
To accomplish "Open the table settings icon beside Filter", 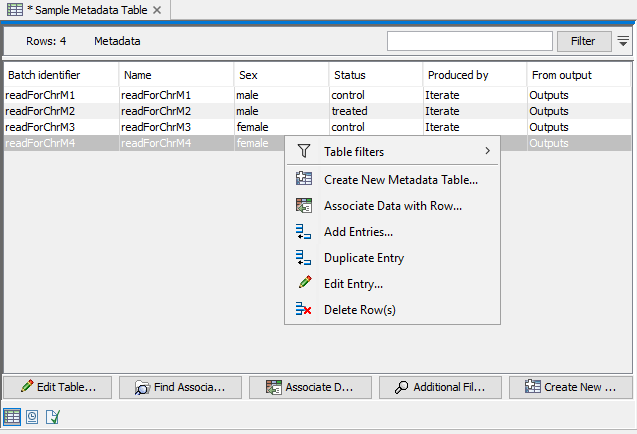I will pyautogui.click(x=623, y=41).
